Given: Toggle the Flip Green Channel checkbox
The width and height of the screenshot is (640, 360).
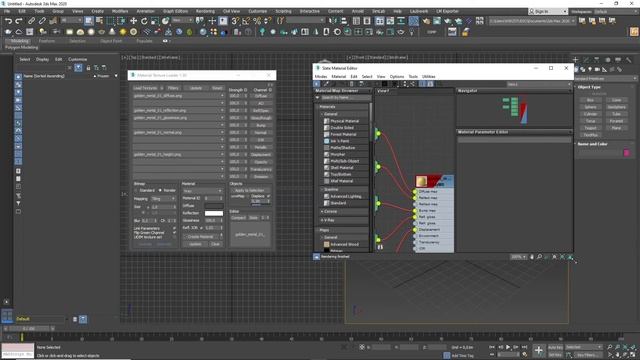Looking at the screenshot, I should 174,233.
